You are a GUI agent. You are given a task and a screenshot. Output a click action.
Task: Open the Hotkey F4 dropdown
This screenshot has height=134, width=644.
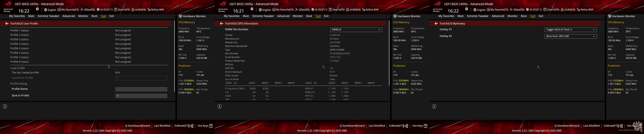[571, 36]
